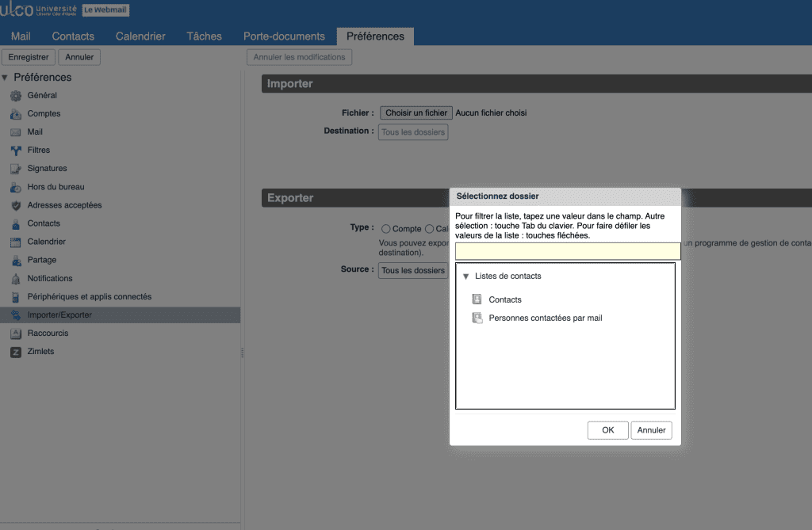Click the Zimlets icon in sidebar
The width and height of the screenshot is (812, 530).
pos(15,352)
